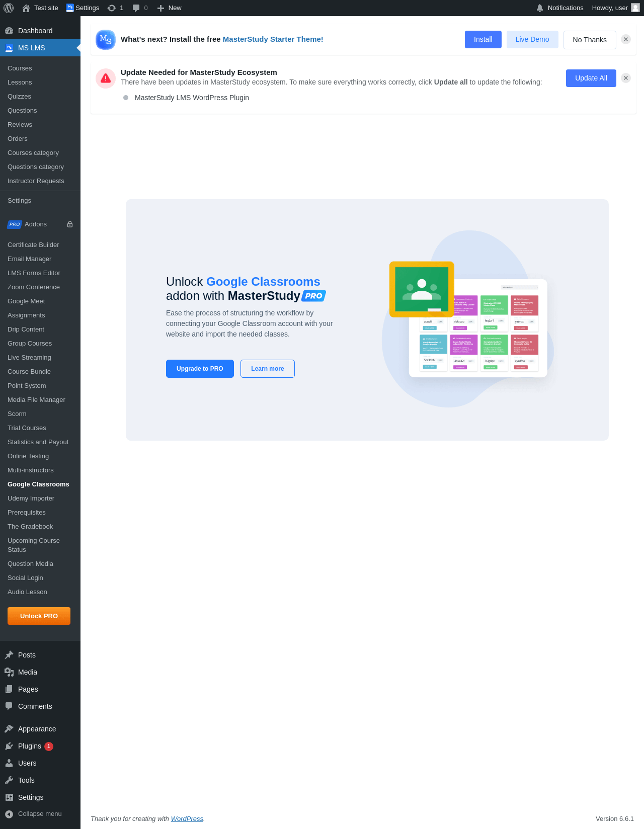The image size is (644, 829).
Task: Click the Version 6.6.1 footer text
Action: (x=615, y=818)
